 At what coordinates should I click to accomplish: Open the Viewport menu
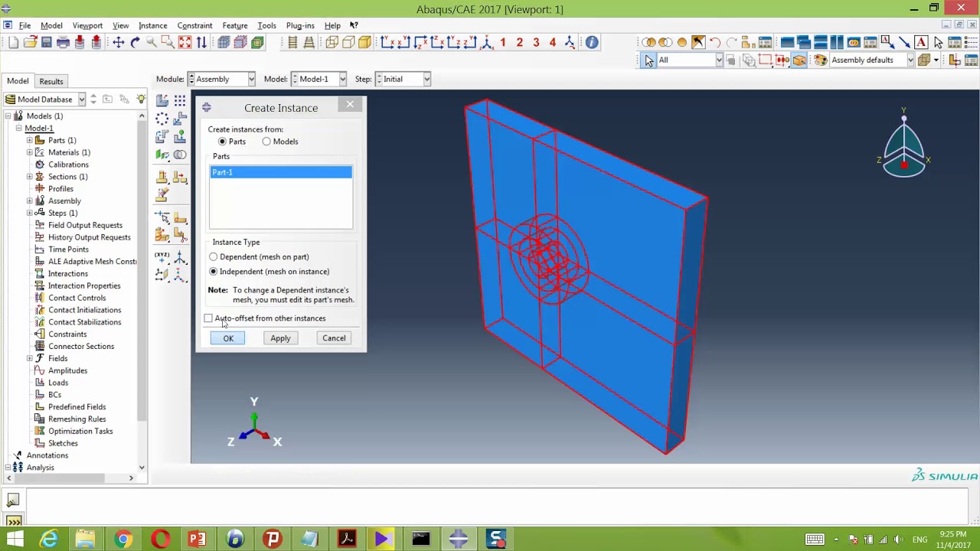(87, 25)
